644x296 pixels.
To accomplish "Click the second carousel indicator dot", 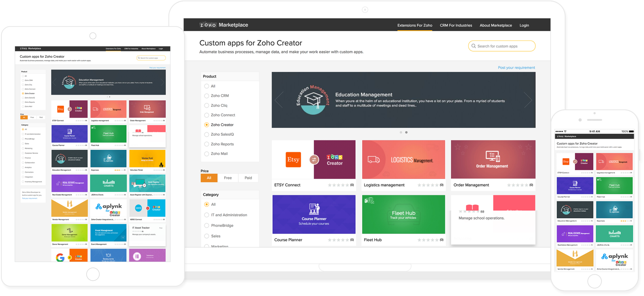I will click(x=406, y=132).
